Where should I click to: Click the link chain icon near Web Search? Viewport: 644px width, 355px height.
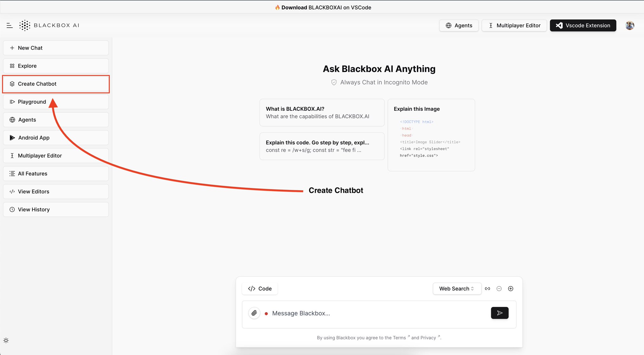(487, 289)
